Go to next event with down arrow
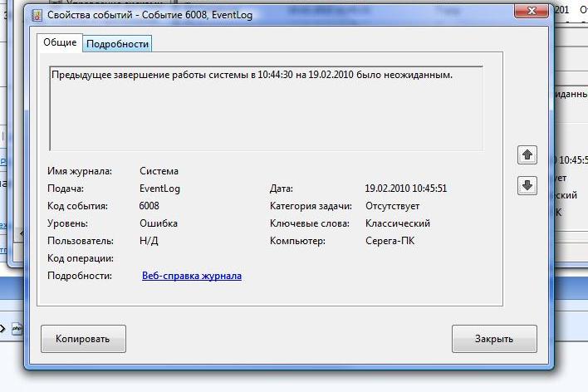This screenshot has width=588, height=392. coord(527,185)
